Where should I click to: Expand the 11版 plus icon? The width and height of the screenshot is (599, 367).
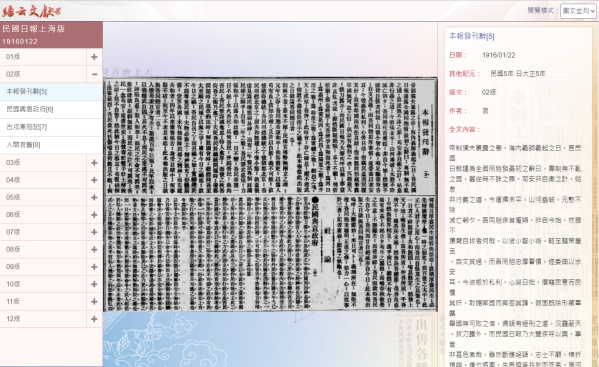[x=94, y=302]
